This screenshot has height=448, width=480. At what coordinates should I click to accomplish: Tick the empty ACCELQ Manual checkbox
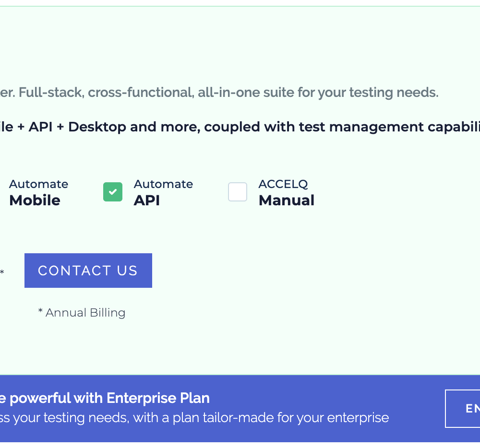[x=238, y=192]
